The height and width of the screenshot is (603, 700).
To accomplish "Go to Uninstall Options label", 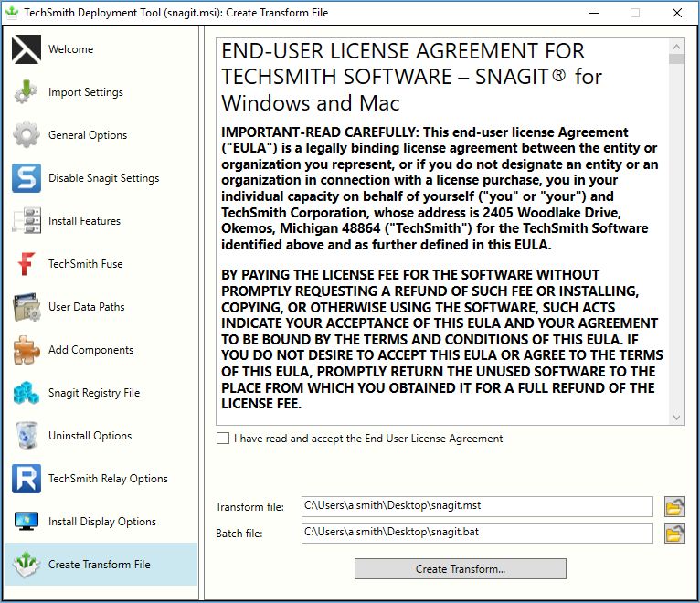I will (90, 436).
